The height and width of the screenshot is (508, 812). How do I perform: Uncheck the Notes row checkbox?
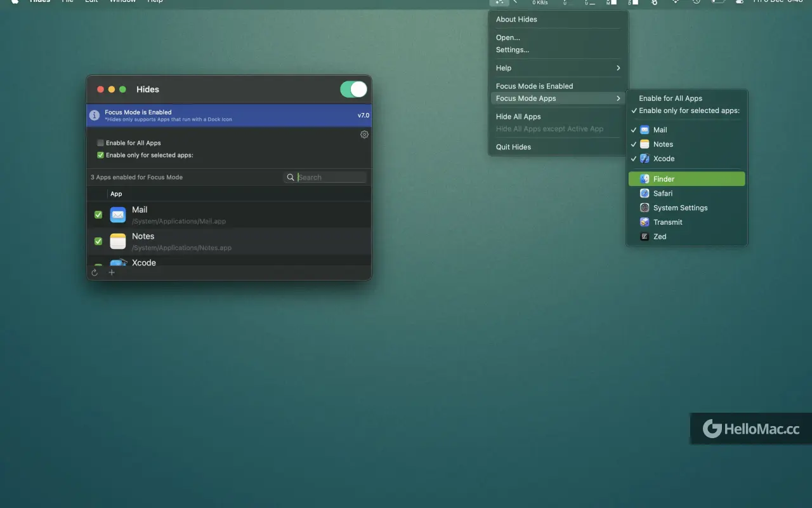coord(98,241)
